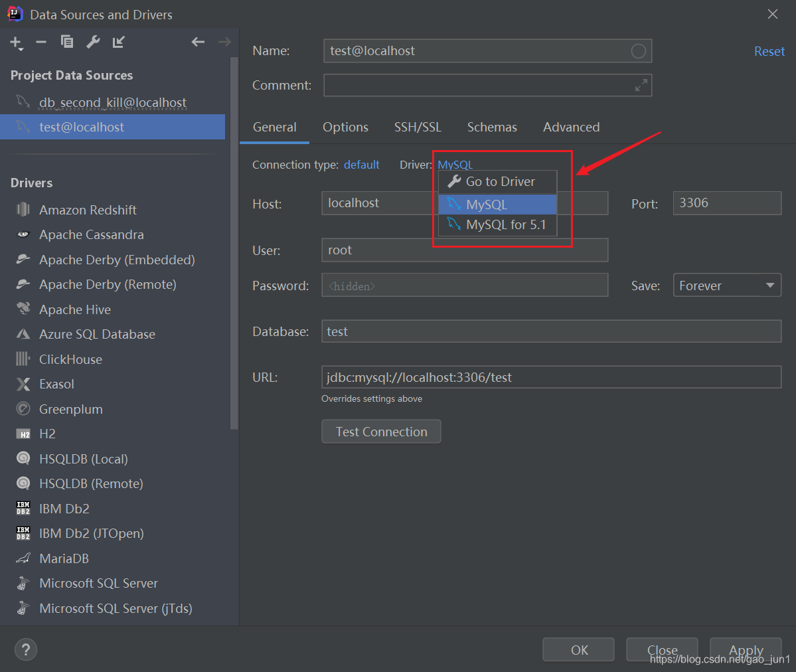Navigate forward with right arrow icon
Screen dimensions: 796x672
(x=224, y=42)
